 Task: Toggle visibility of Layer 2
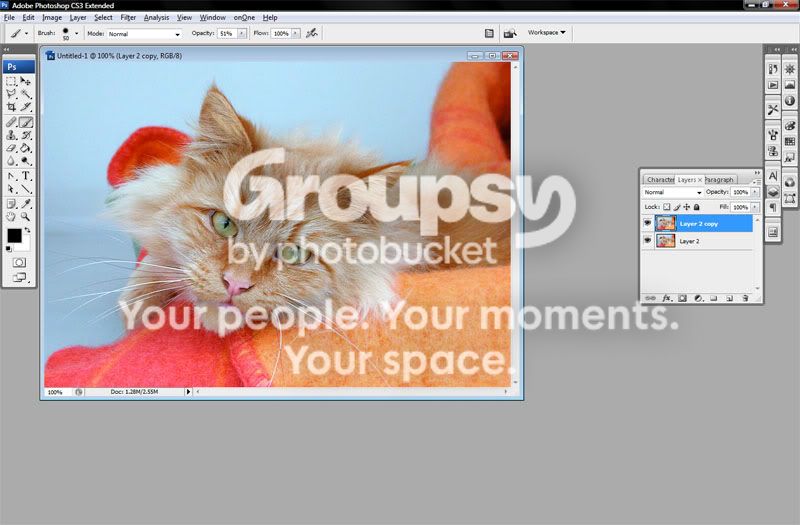[x=647, y=240]
